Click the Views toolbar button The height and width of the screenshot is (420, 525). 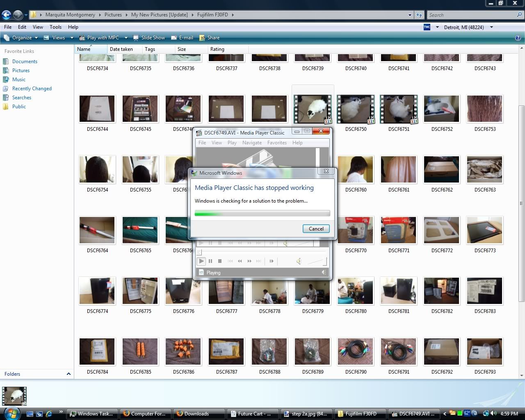pos(55,38)
